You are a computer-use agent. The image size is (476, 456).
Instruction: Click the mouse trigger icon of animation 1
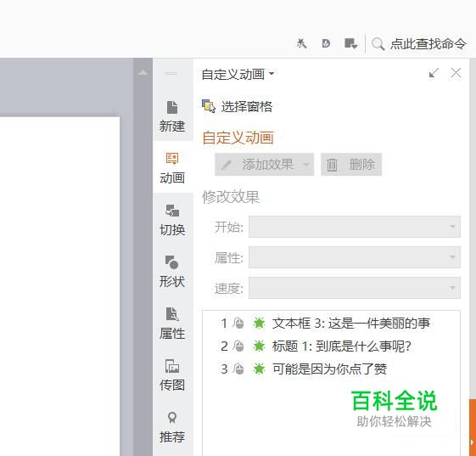(238, 323)
